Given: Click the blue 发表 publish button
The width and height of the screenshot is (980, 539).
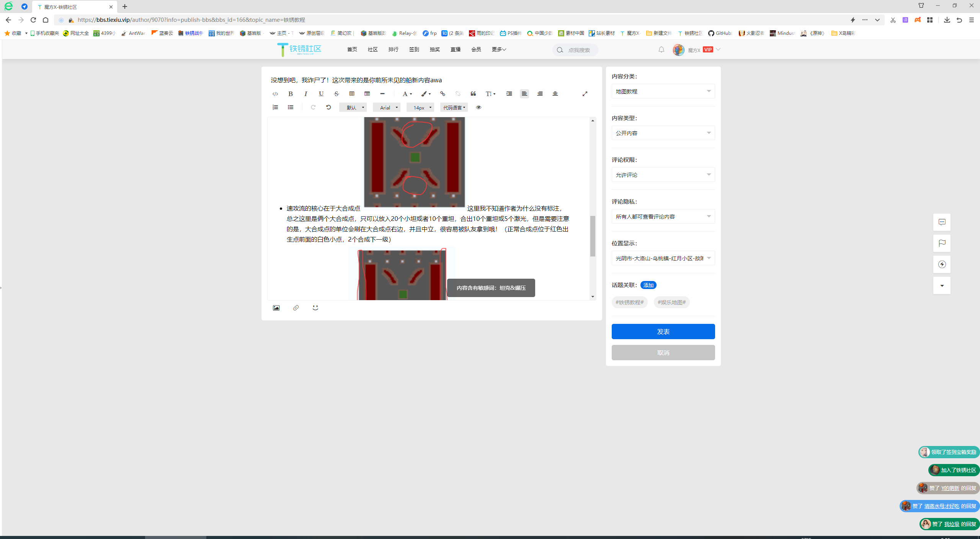Looking at the screenshot, I should (x=663, y=332).
